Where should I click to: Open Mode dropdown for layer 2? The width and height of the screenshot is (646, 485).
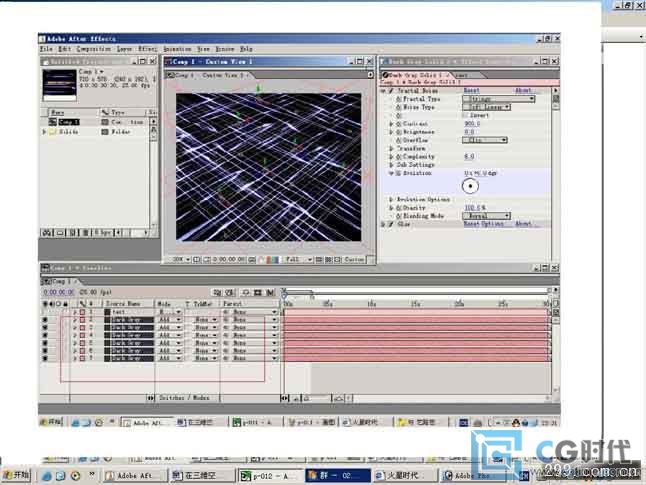coord(169,320)
